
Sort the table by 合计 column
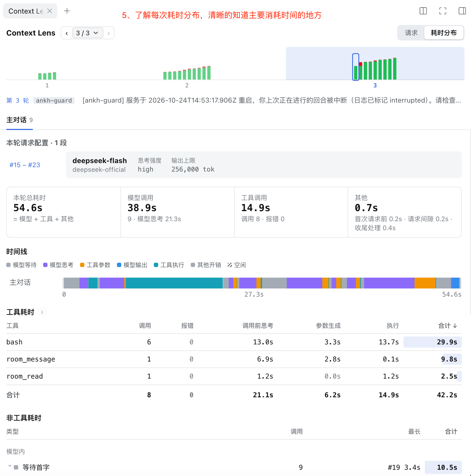448,326
